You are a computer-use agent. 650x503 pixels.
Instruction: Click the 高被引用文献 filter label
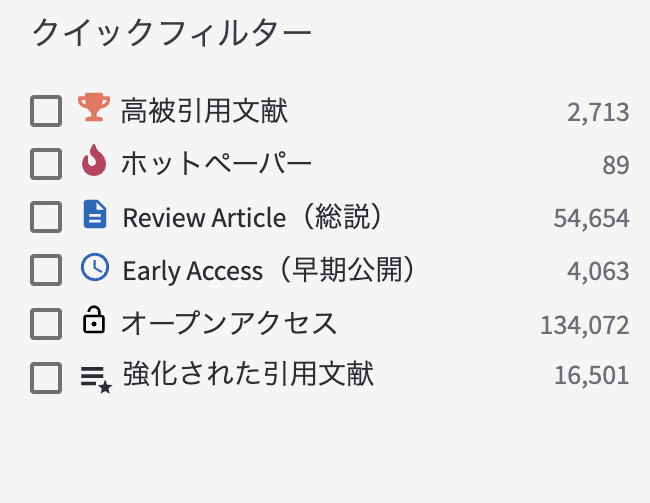(204, 110)
